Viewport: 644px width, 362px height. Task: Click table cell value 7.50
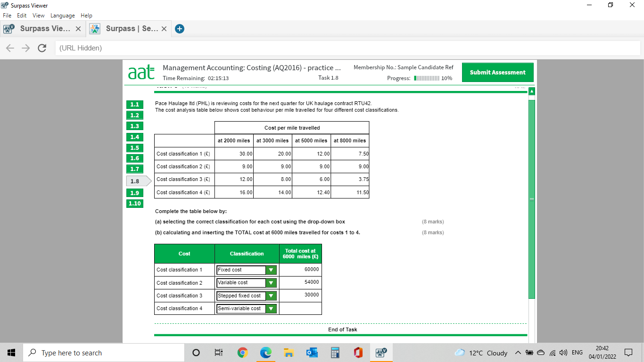click(350, 154)
